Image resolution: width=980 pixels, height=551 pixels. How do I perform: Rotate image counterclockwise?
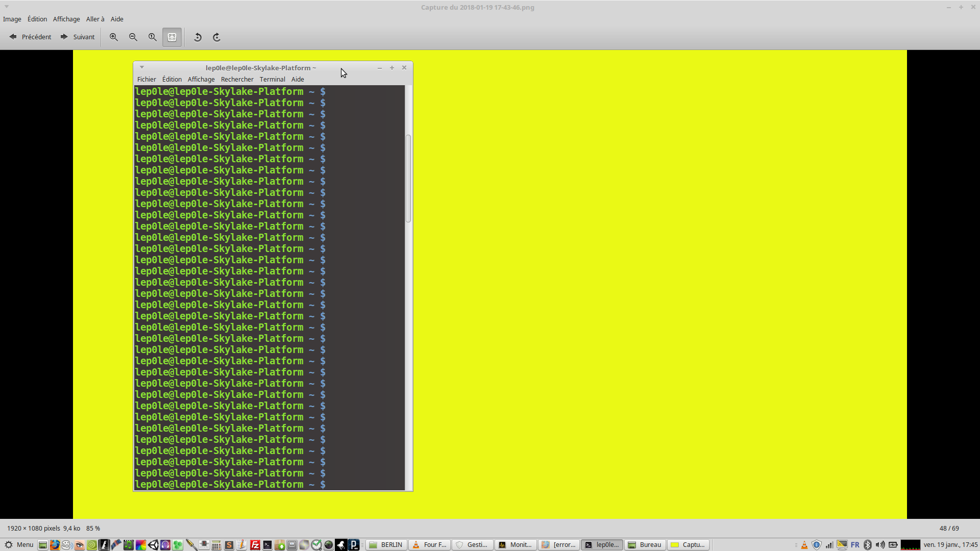tap(198, 37)
